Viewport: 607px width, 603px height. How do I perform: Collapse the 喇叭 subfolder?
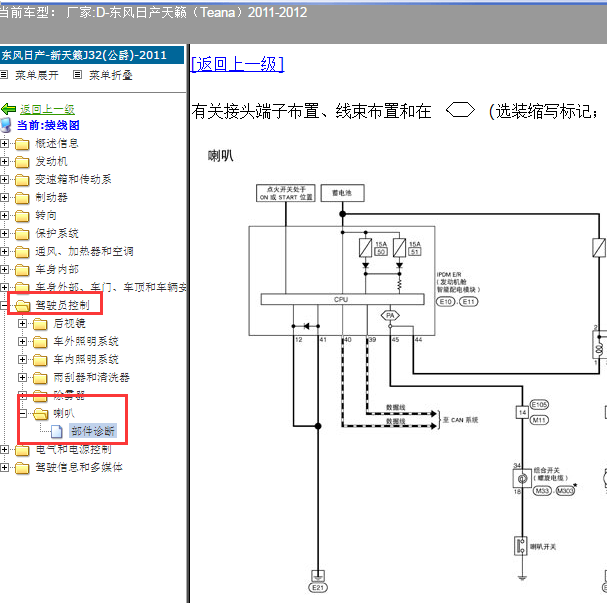coord(22,413)
